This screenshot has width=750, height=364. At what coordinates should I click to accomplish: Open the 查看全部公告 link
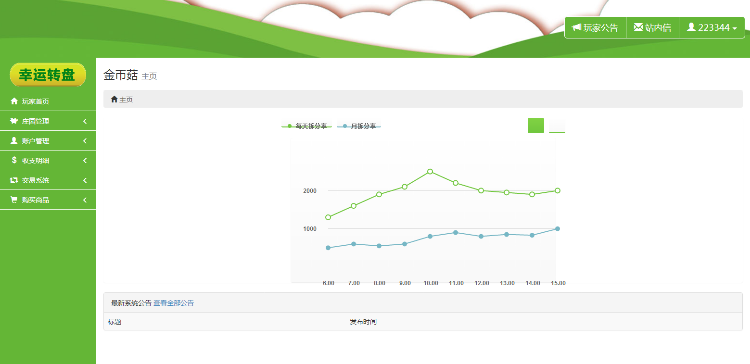pos(174,303)
